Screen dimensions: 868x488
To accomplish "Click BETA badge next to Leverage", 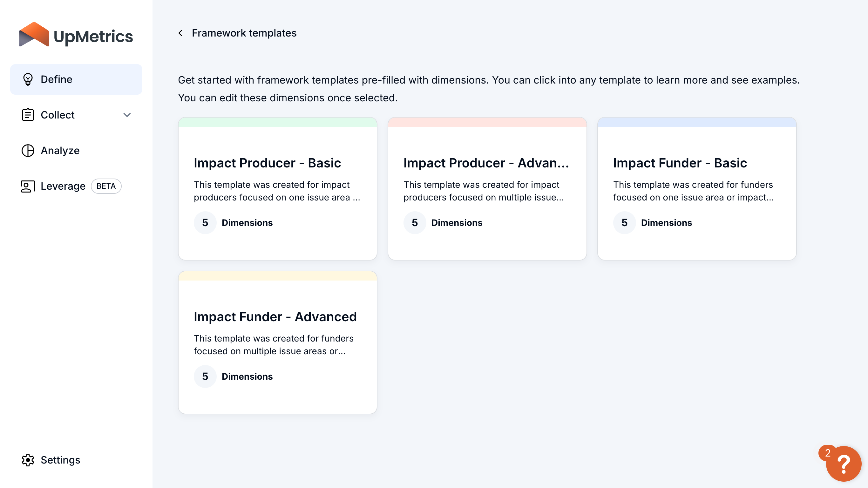I will (105, 186).
